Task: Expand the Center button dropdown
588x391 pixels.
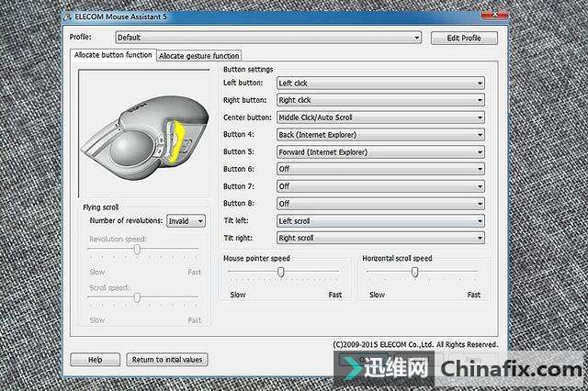Action: click(380, 117)
